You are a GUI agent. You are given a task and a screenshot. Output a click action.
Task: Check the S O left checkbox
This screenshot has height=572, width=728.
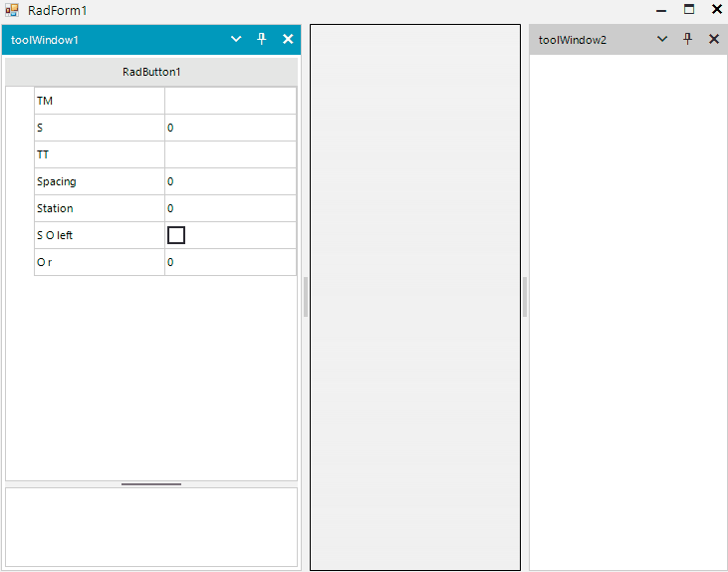[x=176, y=235]
